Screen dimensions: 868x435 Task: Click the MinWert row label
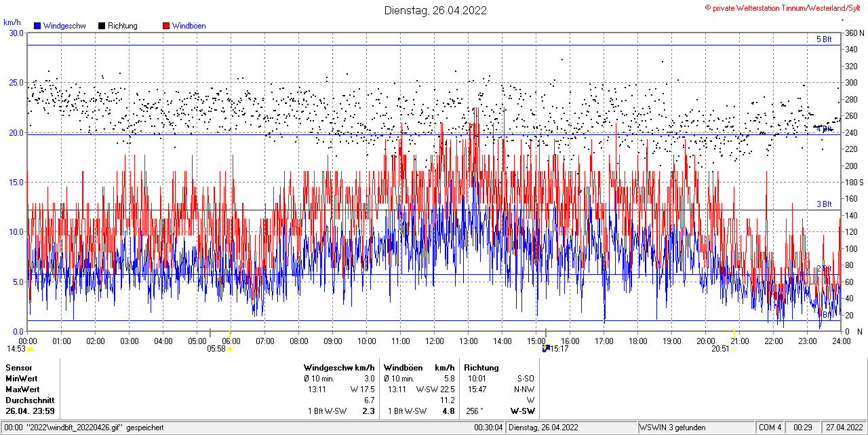point(22,378)
